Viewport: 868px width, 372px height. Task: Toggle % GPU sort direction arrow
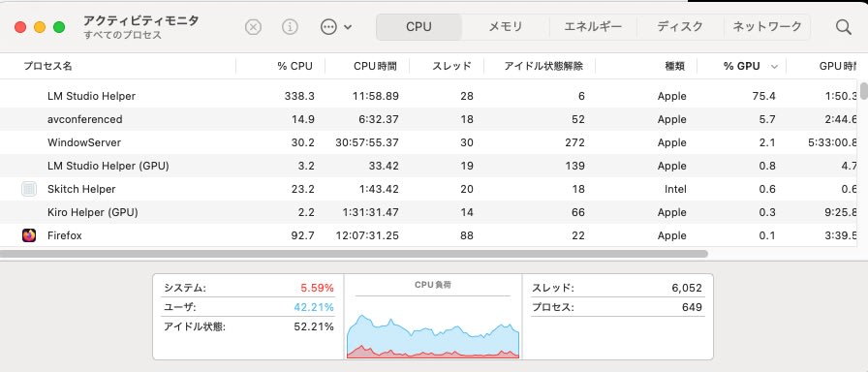click(x=774, y=67)
